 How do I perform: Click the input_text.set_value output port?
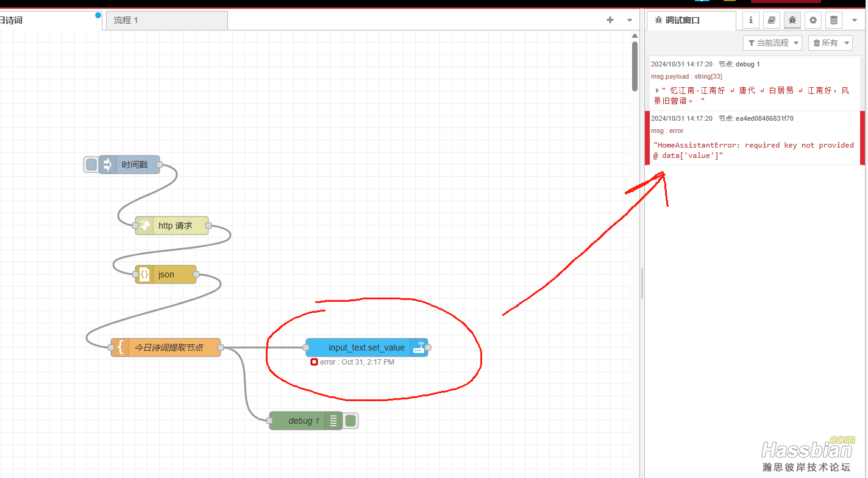pos(428,348)
